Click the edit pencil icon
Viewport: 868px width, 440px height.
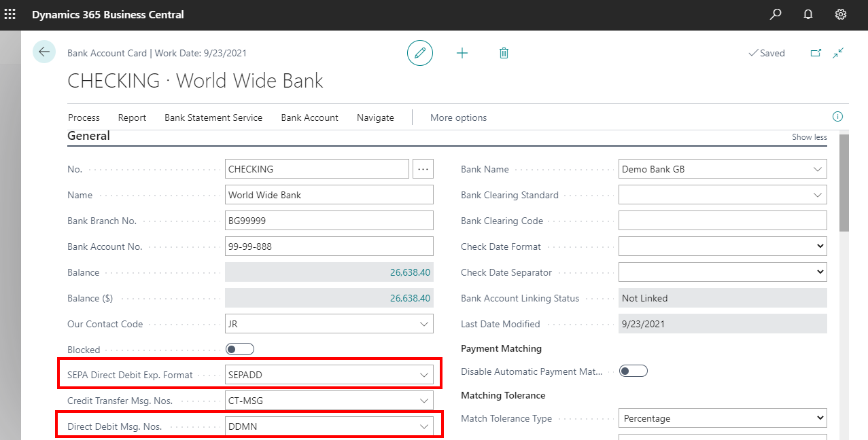[x=420, y=53]
